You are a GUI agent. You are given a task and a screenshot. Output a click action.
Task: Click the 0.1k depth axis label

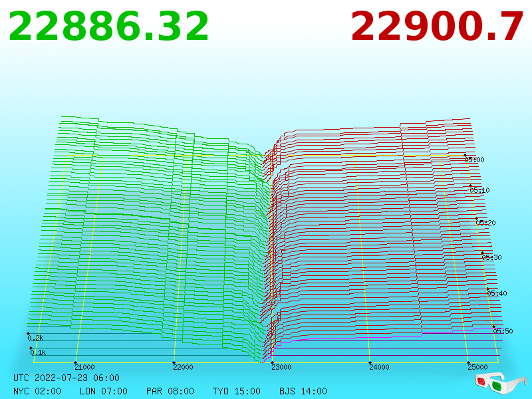pos(38,352)
